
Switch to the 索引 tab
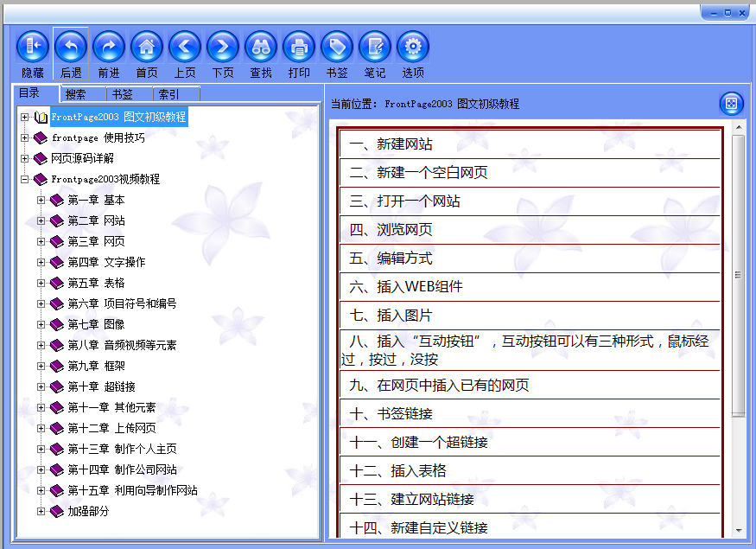pos(176,94)
